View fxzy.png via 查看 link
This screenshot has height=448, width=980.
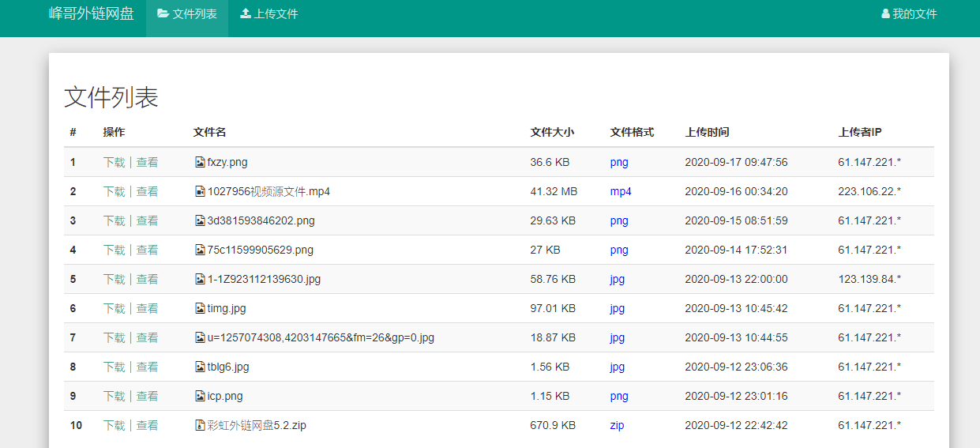click(147, 162)
